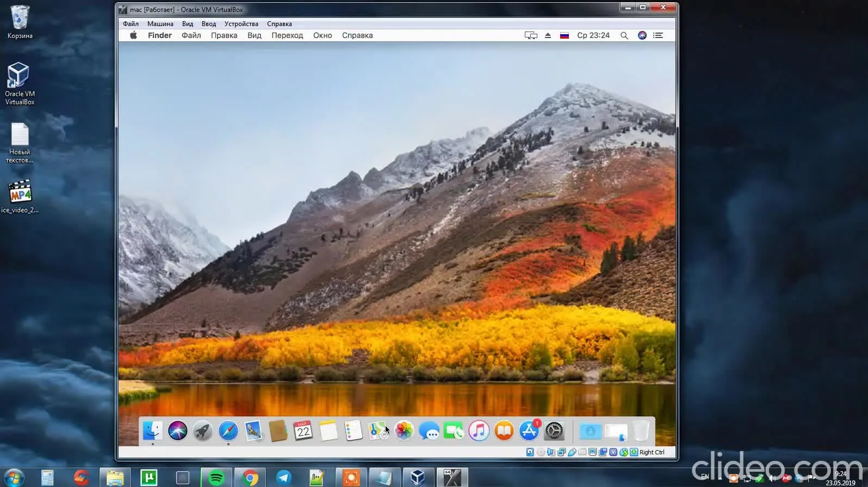Select Oracle VM VirtualBox desktop shortcut
The width and height of the screenshot is (868, 487).
tap(20, 83)
